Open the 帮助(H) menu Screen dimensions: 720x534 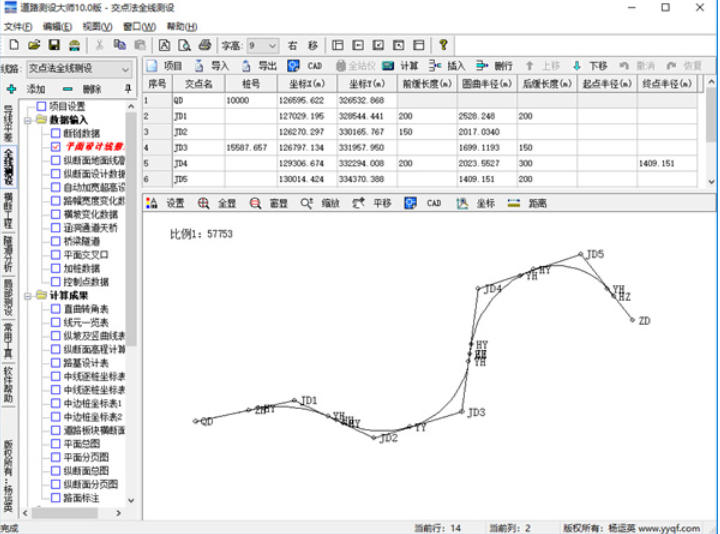click(x=182, y=27)
